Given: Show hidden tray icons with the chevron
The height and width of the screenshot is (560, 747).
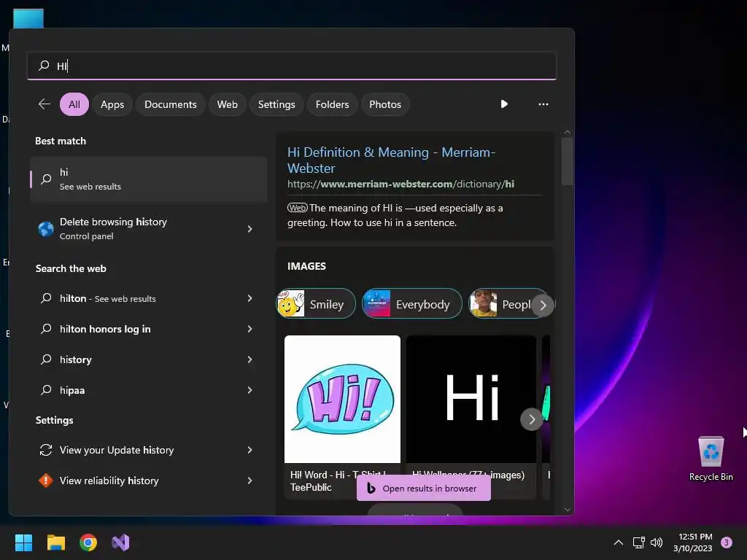Looking at the screenshot, I should (619, 542).
